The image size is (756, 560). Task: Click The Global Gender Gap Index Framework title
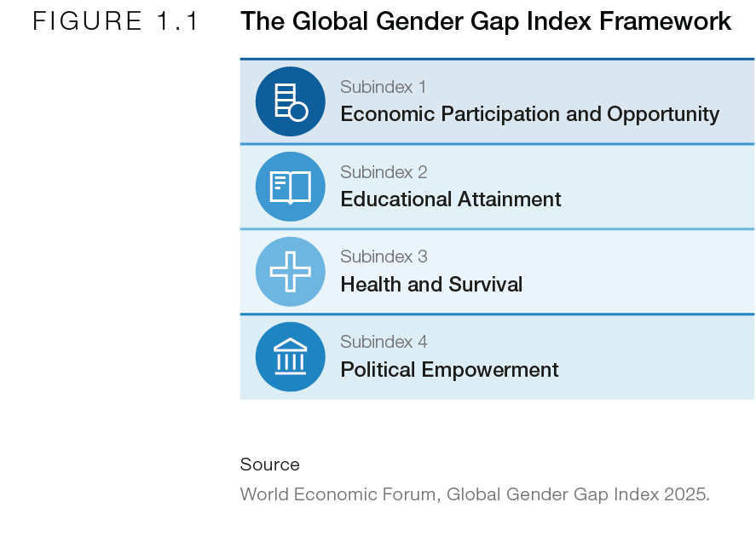pos(486,21)
